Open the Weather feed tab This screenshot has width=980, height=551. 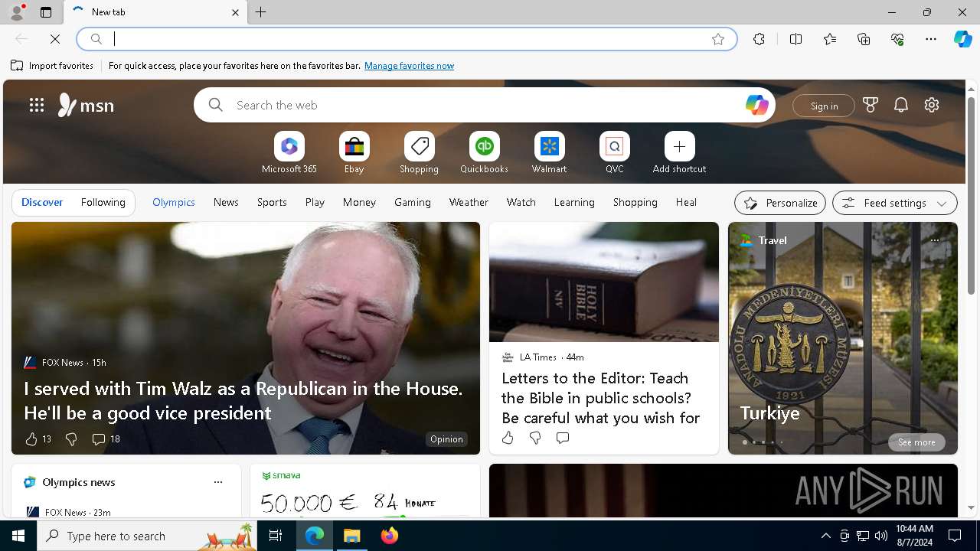469,202
